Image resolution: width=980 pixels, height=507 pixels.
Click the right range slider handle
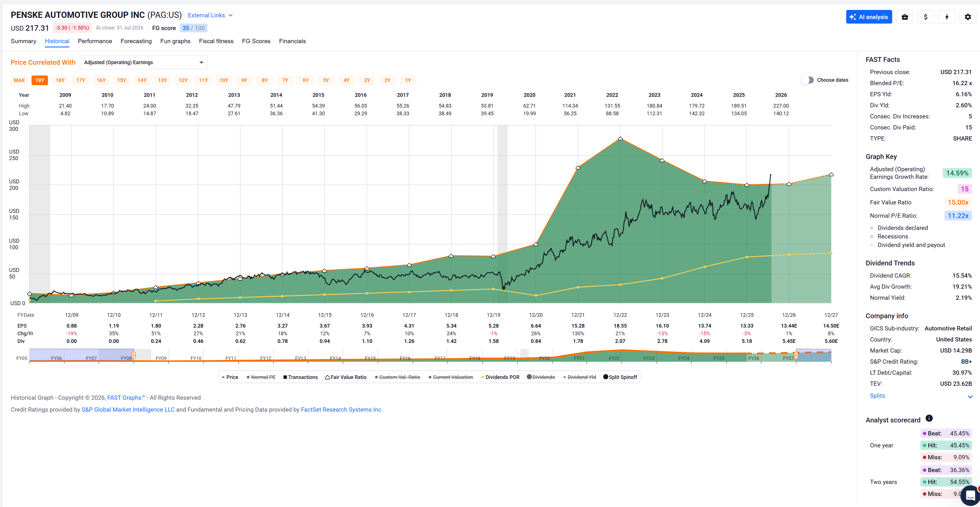(796, 355)
